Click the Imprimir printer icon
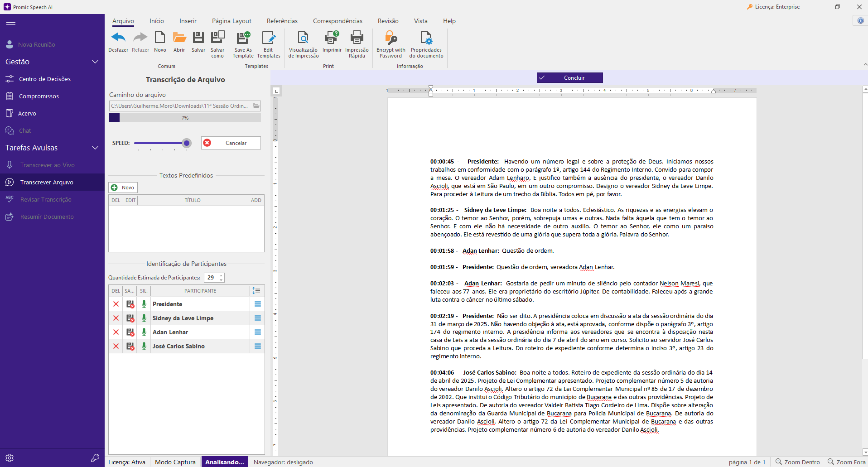The image size is (868, 467). point(332,38)
